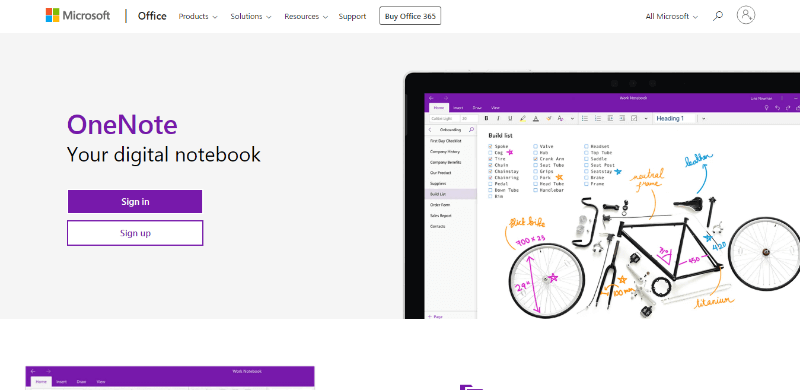Viewport: 800px width, 390px height.
Task: Expand the All Microsoft dropdown
Action: coord(671,16)
